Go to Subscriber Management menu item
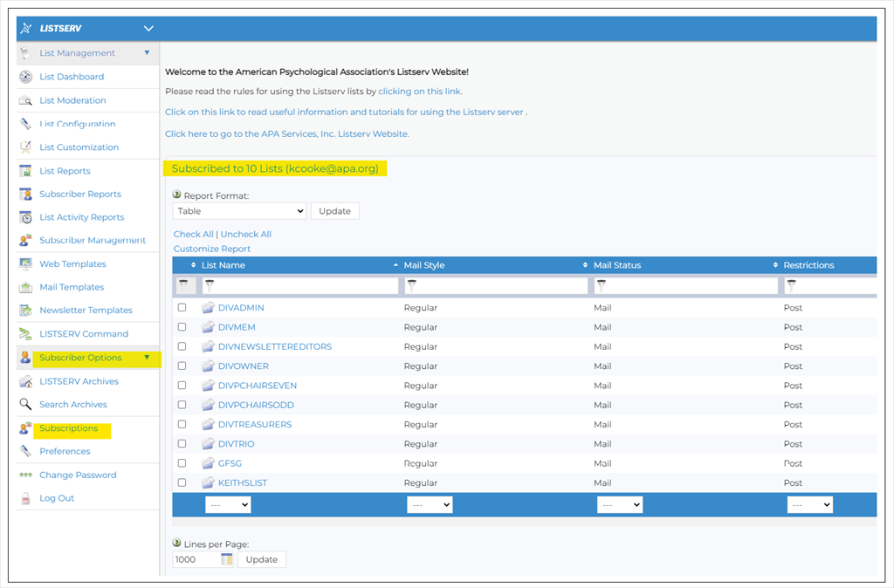Screen dimensions: 894x588 click(x=92, y=241)
